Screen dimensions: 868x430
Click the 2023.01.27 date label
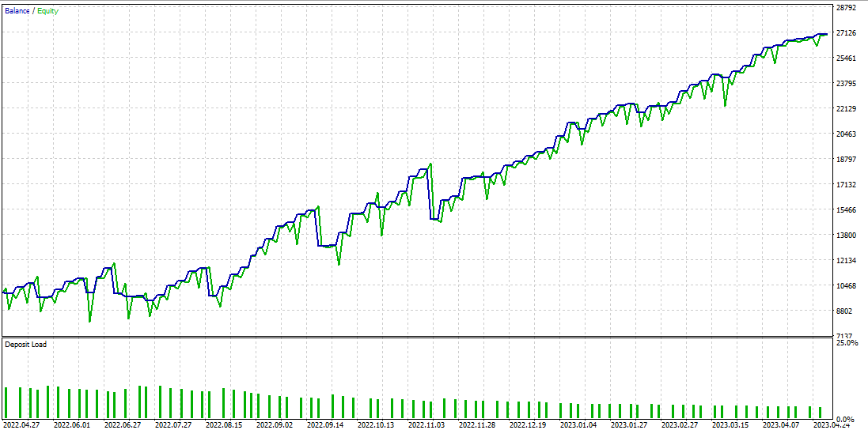point(629,425)
